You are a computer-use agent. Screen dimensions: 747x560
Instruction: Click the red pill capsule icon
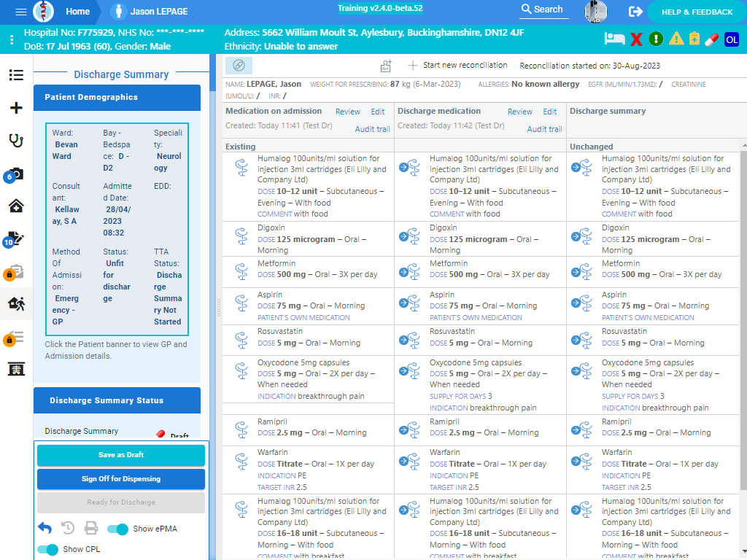711,39
